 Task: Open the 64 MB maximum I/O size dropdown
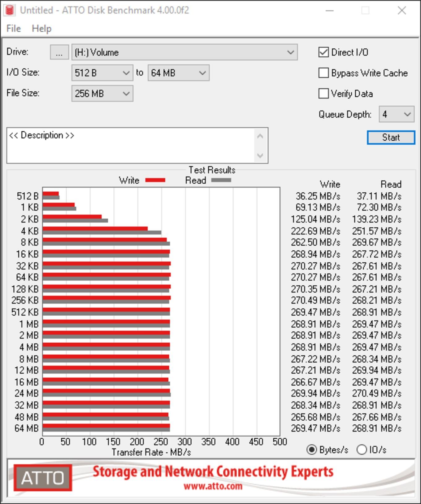179,73
